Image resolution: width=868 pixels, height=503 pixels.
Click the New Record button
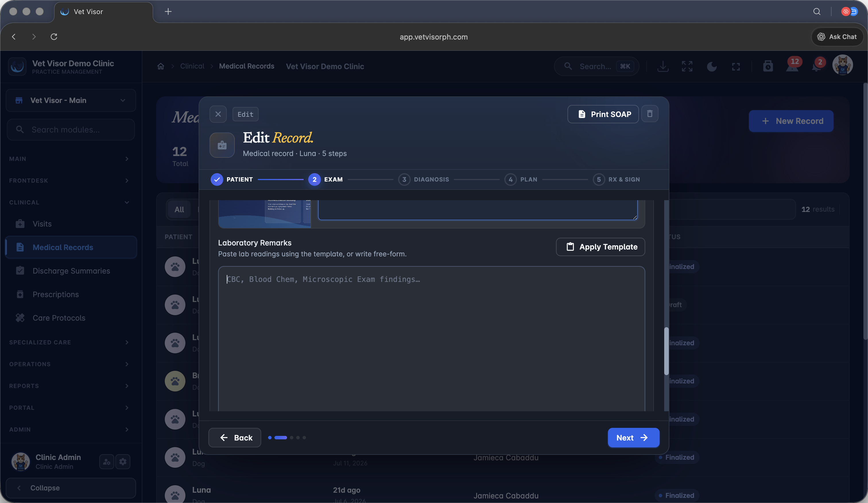(791, 121)
